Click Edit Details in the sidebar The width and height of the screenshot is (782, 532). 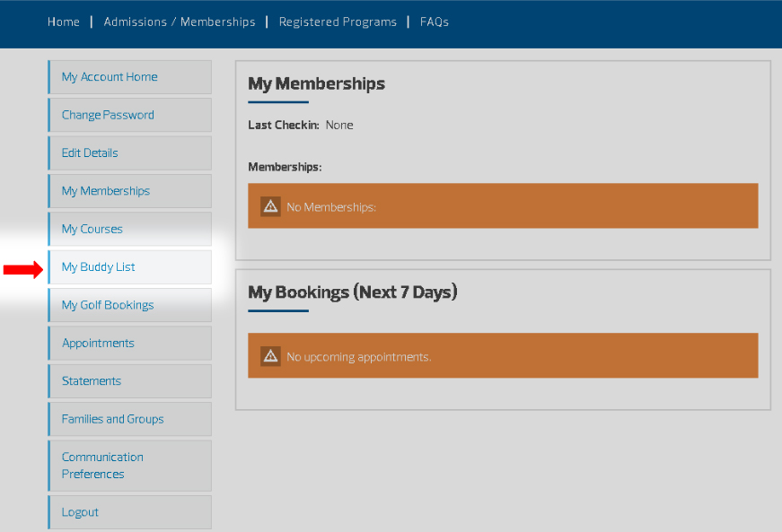pos(90,153)
